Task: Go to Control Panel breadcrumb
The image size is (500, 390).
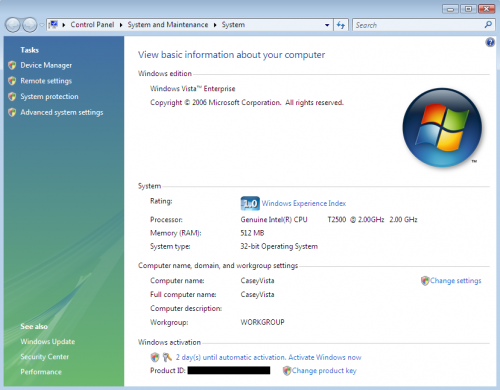Action: [x=92, y=25]
